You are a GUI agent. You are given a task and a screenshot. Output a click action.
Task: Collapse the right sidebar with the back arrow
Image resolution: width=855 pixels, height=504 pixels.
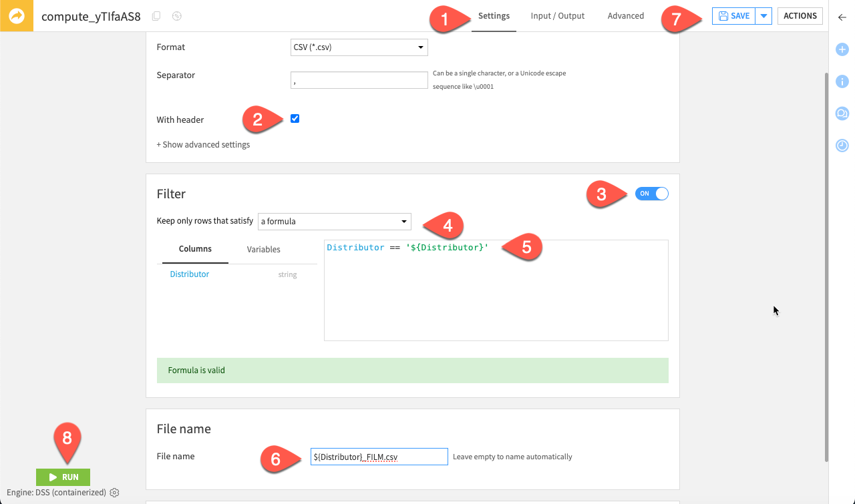pyautogui.click(x=842, y=17)
